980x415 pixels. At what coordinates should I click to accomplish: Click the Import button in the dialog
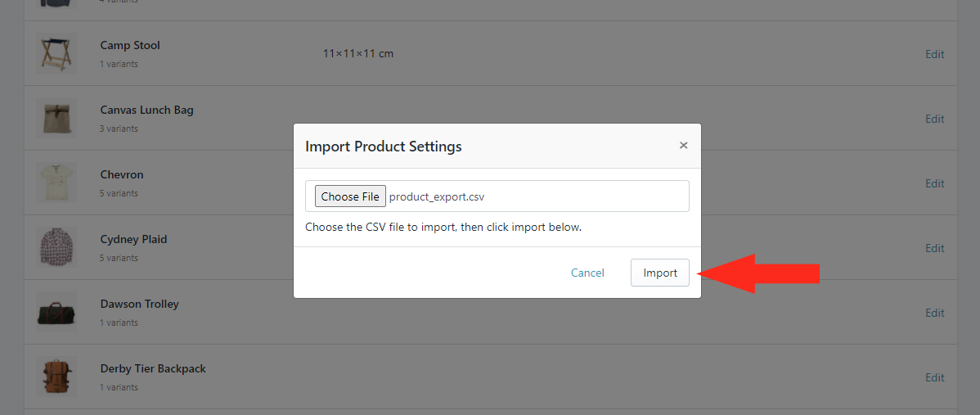click(660, 273)
